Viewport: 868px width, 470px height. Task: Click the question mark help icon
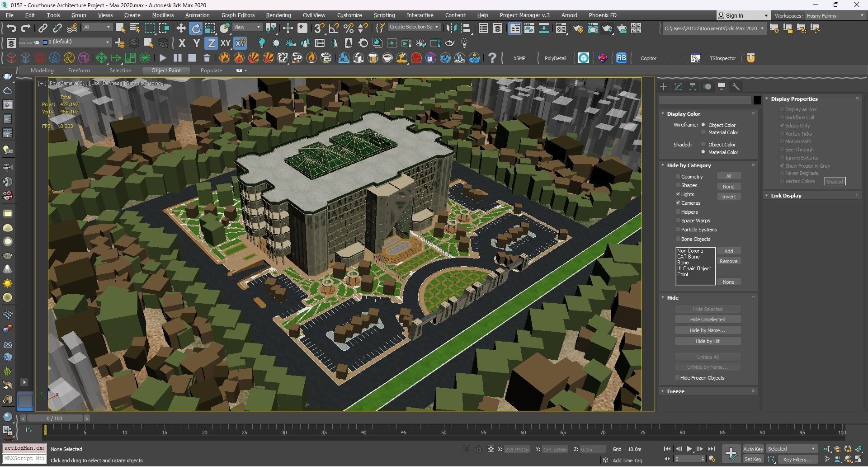click(492, 58)
